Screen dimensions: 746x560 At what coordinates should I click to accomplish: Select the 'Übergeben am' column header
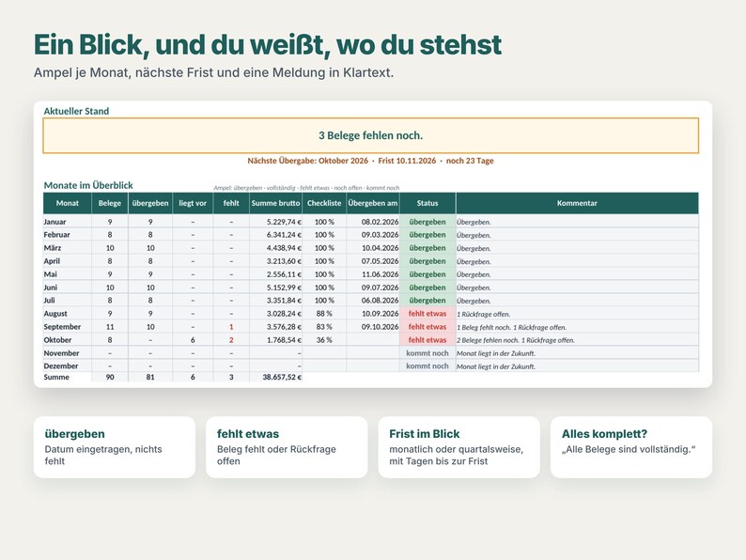pos(373,203)
